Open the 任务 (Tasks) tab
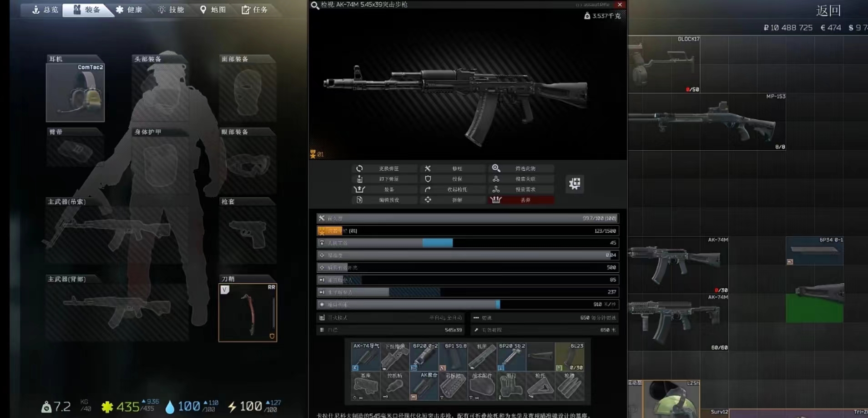Viewport: 868px width, 418px height. 254,10
